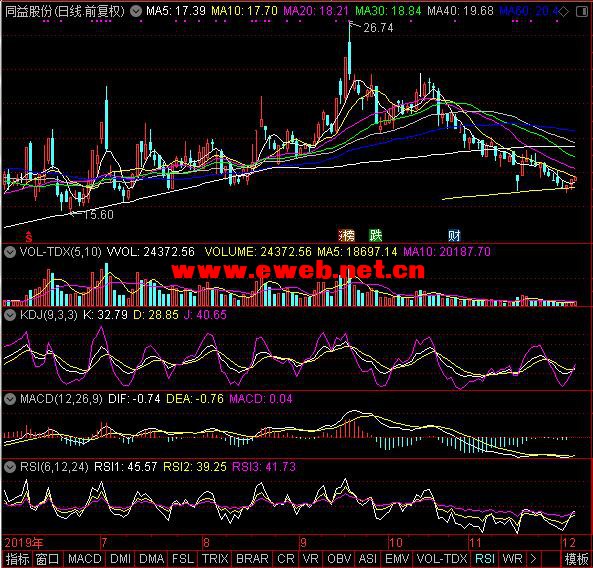The width and height of the screenshot is (593, 568).
Task: Click the red S signal marker
Action: click(x=29, y=236)
